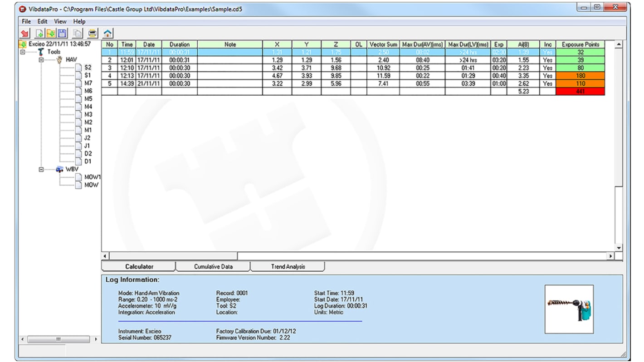Viewport: 644px width, 362px height.
Task: Select the drill icon next to Tools
Action: (40, 52)
